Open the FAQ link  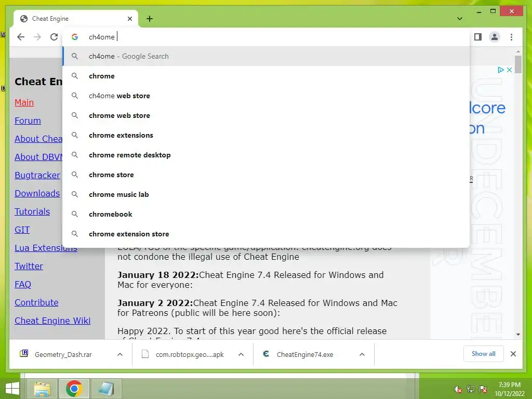pyautogui.click(x=23, y=284)
